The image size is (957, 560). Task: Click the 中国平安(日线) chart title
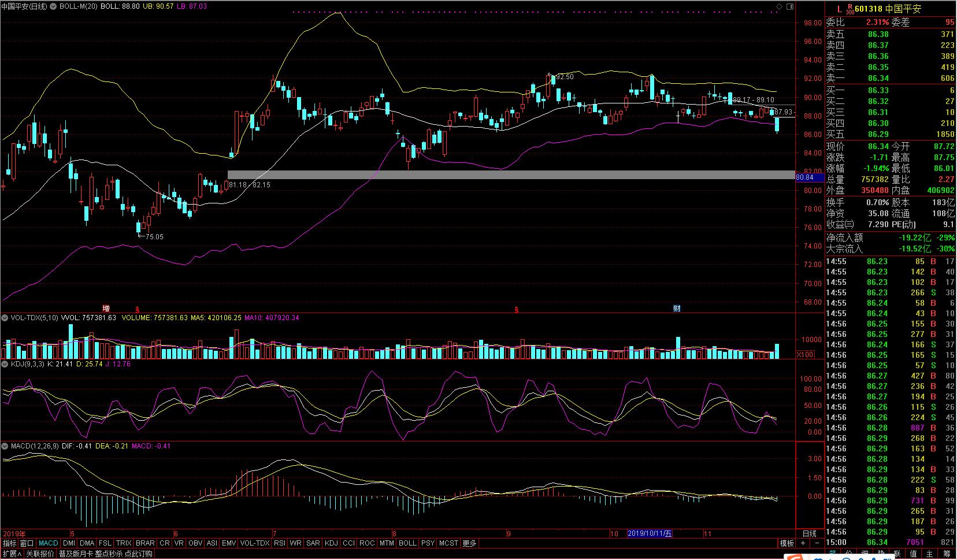[24, 6]
